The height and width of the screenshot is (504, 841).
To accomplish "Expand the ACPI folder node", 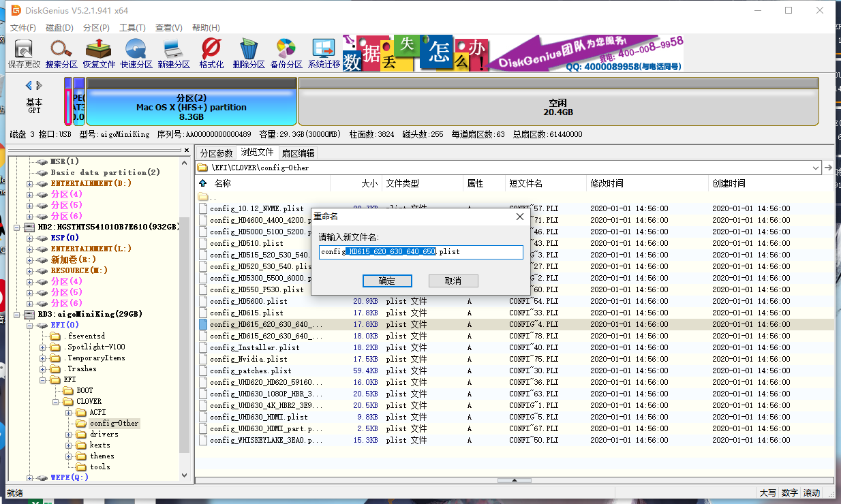I will 68,412.
